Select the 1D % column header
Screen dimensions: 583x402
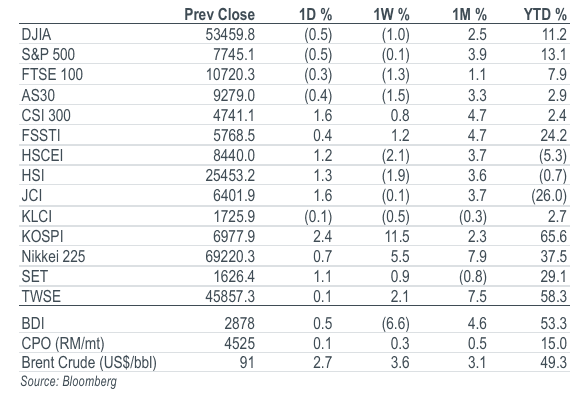click(x=315, y=15)
